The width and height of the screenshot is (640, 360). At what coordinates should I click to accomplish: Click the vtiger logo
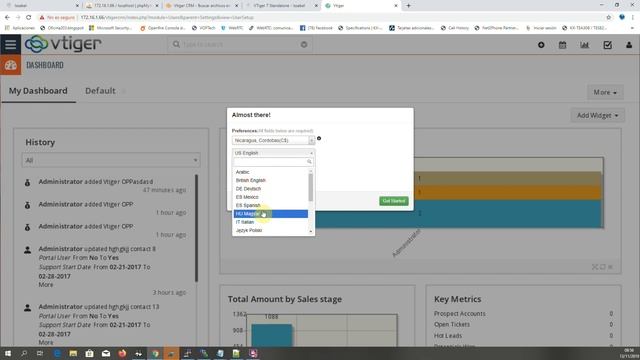63,44
